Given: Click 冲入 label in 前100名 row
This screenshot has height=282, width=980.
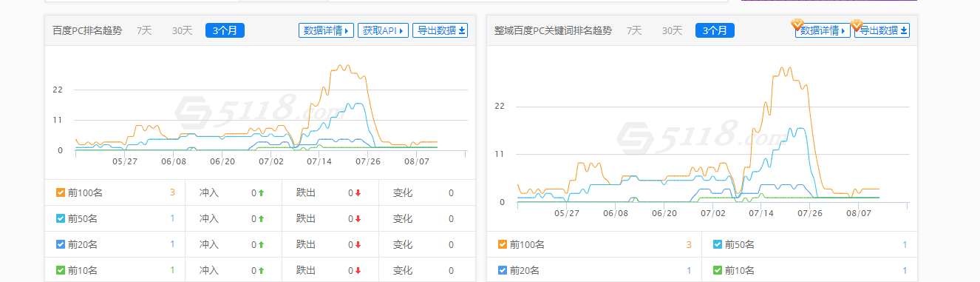Looking at the screenshot, I should point(209,192).
